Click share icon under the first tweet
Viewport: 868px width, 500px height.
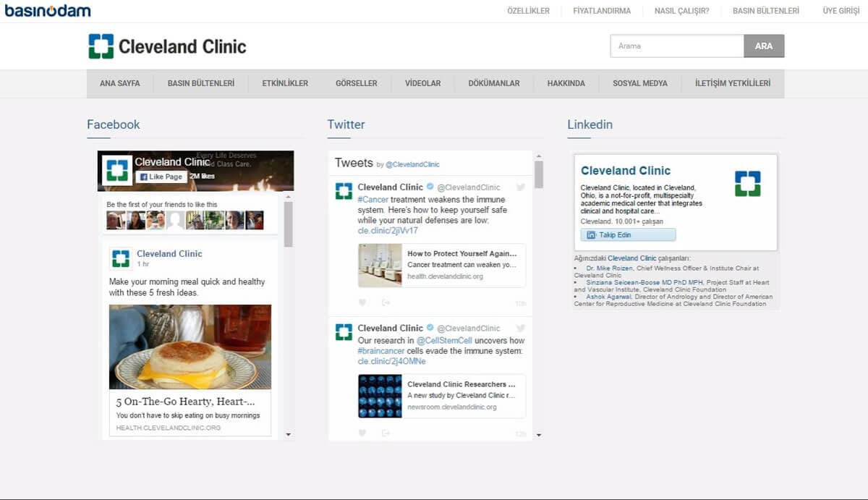[386, 302]
